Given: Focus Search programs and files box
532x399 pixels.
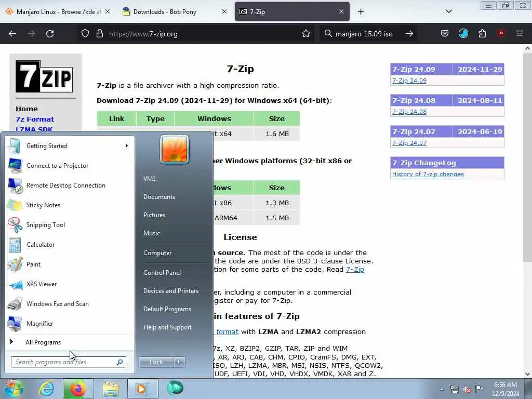Looking at the screenshot, I should (68, 362).
